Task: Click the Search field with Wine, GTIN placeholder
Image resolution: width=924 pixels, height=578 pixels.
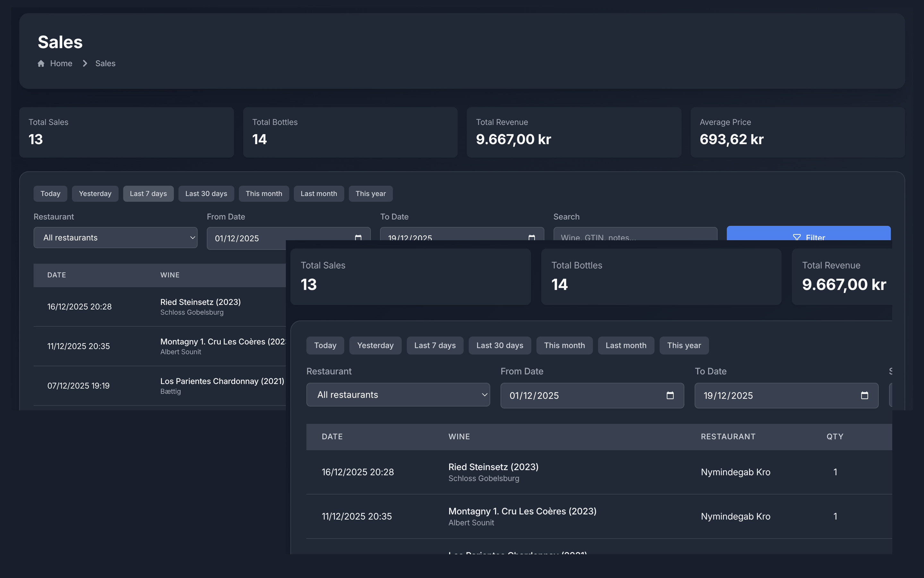Action: [635, 234]
